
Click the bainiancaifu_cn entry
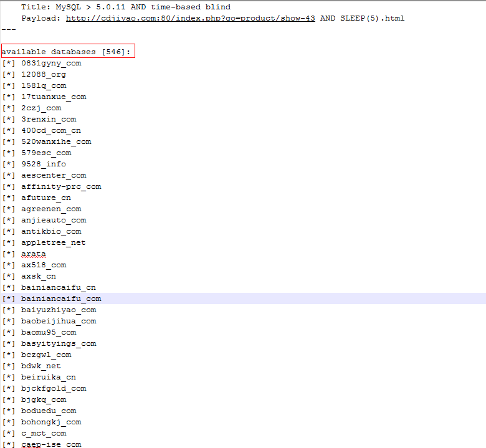pyautogui.click(x=59, y=287)
